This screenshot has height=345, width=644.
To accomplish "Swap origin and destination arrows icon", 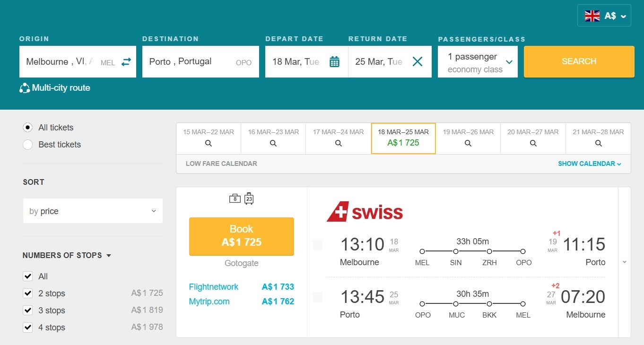I will pos(126,62).
